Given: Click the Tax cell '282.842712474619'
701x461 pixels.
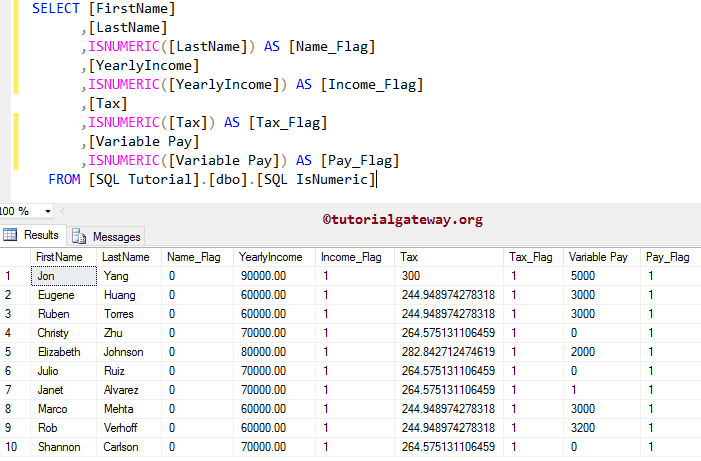Looking at the screenshot, I should (x=449, y=352).
